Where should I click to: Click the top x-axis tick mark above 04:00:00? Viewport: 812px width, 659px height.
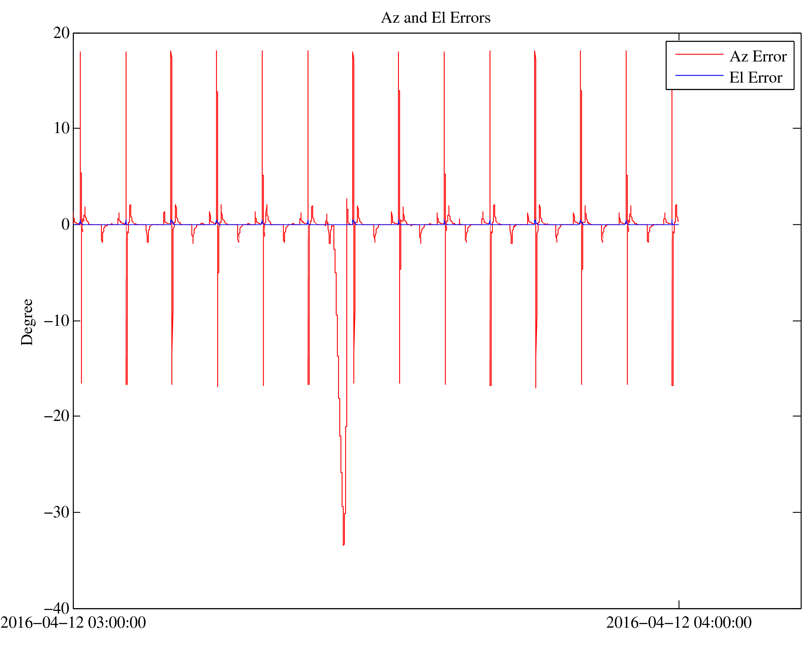[679, 37]
